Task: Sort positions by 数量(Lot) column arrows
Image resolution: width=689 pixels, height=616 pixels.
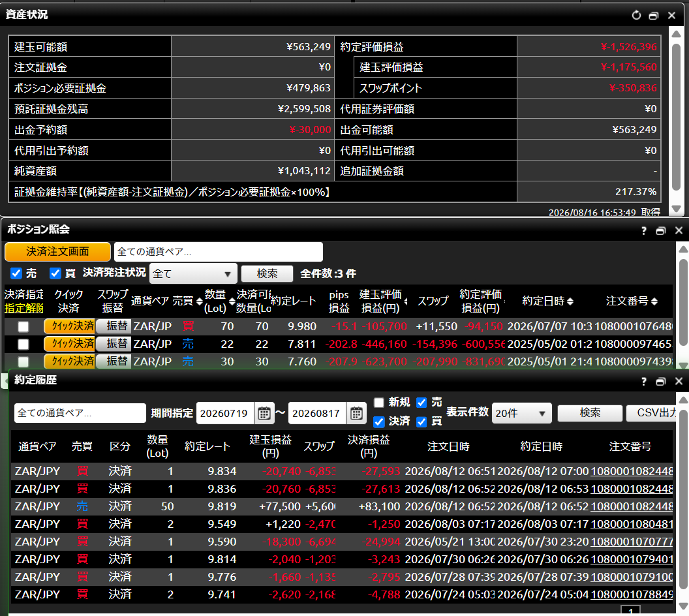Action: (232, 301)
